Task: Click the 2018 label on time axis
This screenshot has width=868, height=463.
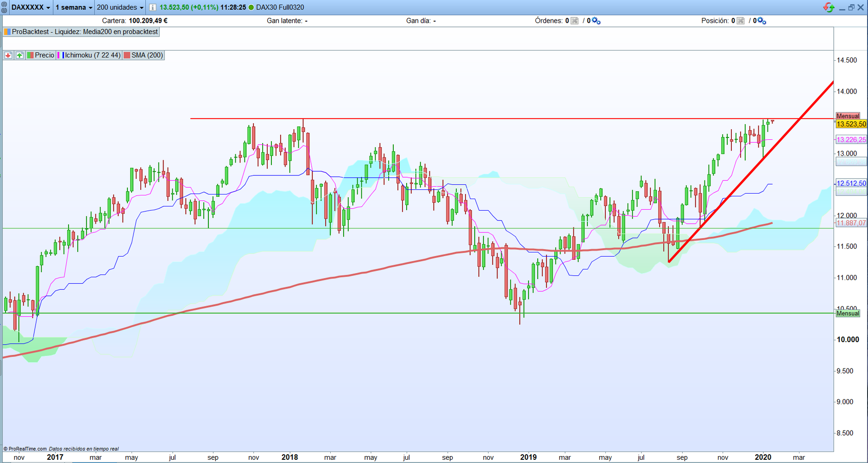Action: [289, 457]
